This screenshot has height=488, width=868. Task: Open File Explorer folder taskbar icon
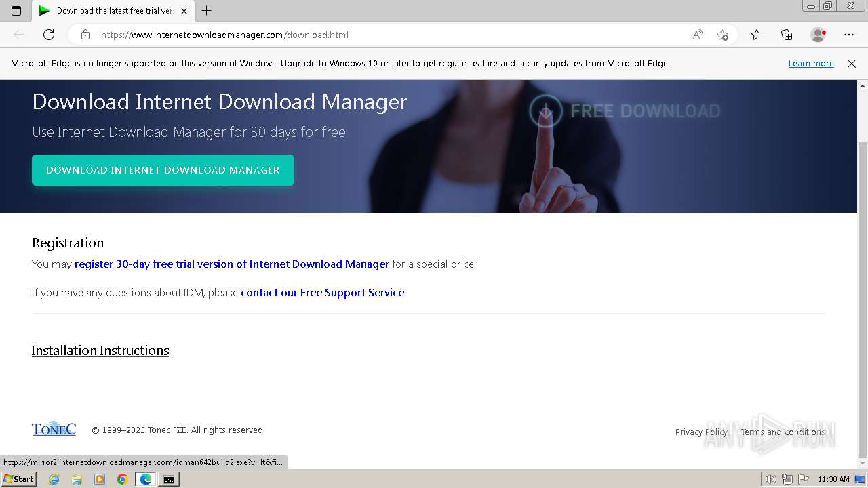[77, 479]
